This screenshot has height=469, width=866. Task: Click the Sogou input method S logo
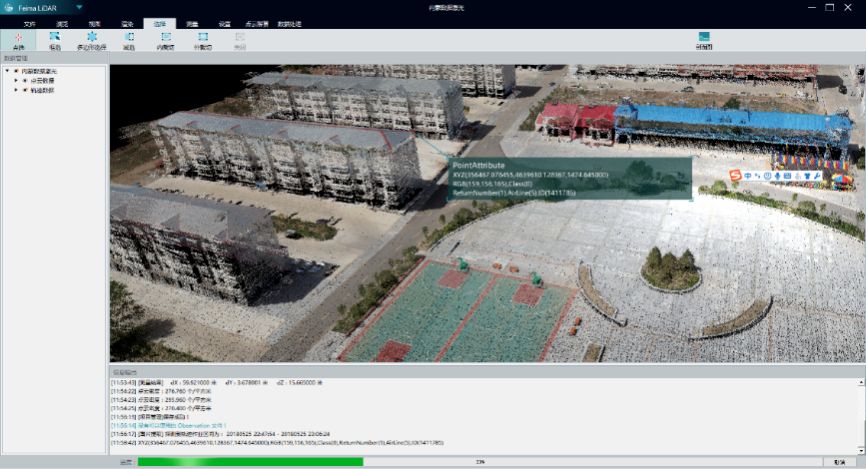[735, 176]
